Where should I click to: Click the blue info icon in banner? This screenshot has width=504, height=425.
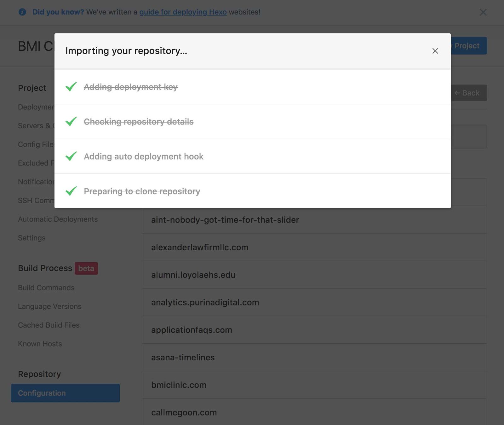click(22, 12)
